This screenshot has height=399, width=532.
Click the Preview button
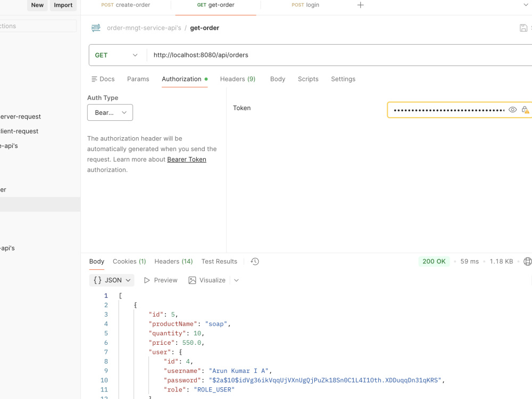(x=161, y=280)
